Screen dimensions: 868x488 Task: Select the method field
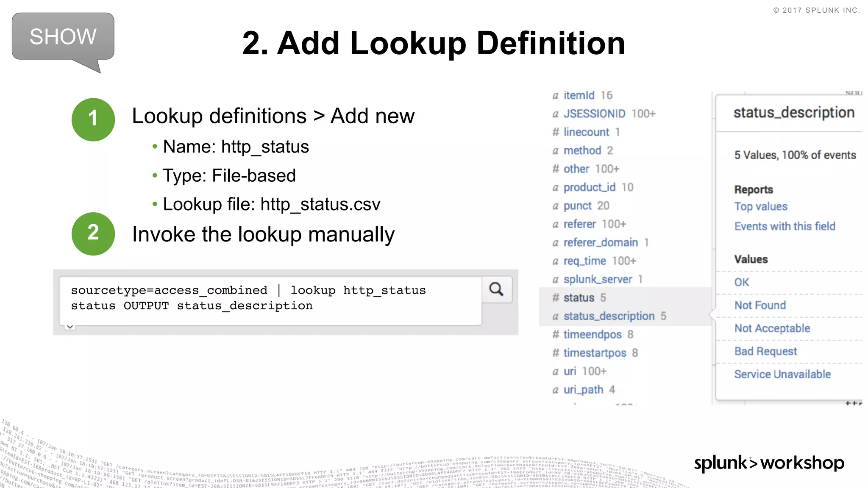pyautogui.click(x=582, y=151)
